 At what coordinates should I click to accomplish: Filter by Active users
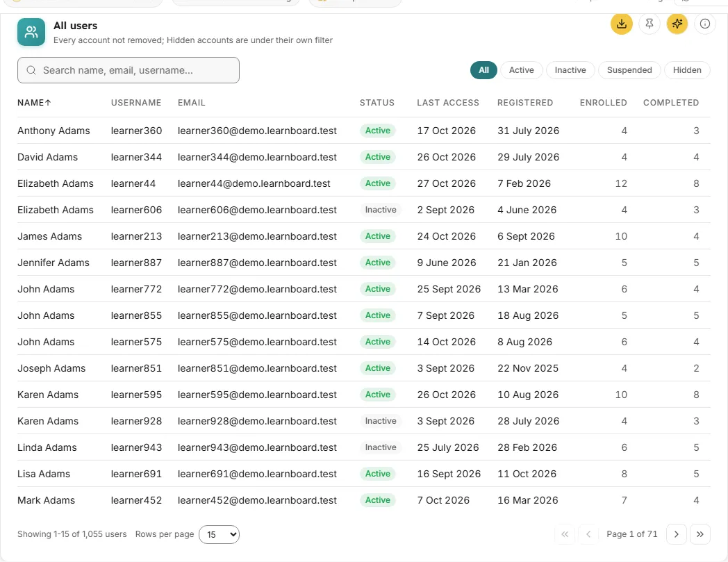[522, 70]
